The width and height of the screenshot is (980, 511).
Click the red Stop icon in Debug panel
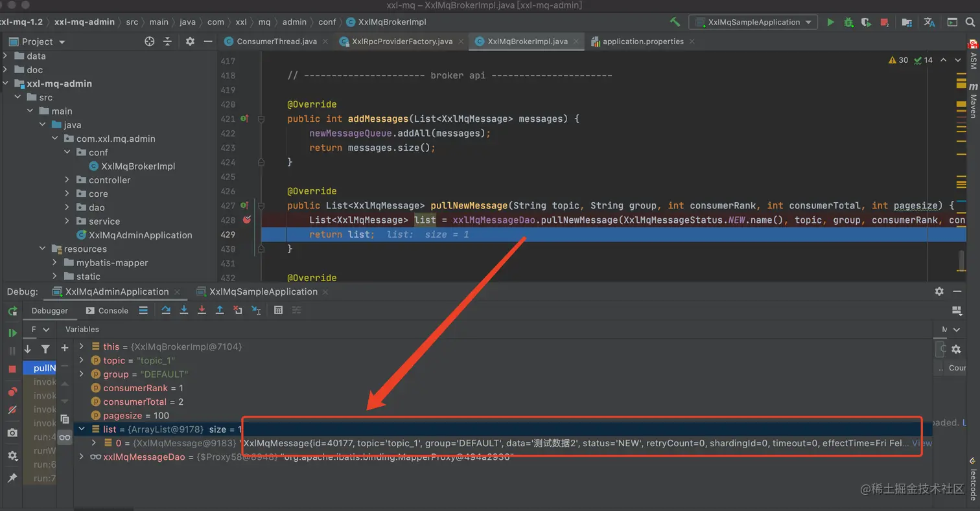click(x=12, y=369)
